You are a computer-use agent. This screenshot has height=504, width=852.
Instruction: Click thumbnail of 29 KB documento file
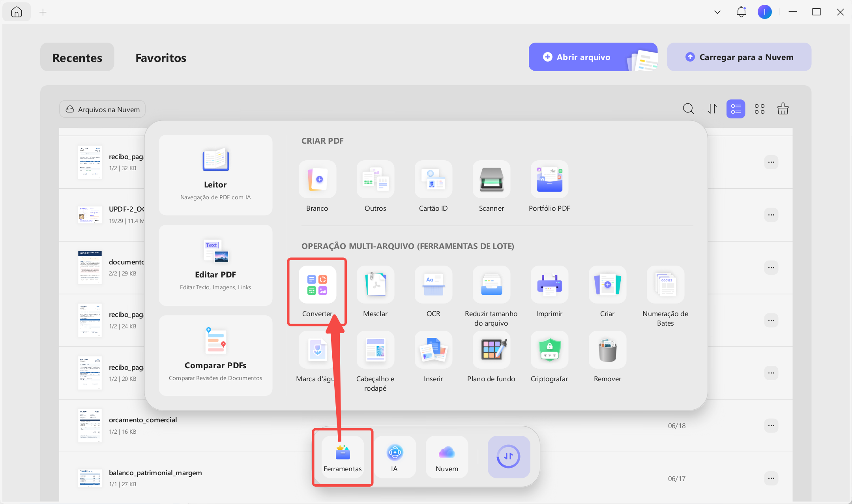90,268
